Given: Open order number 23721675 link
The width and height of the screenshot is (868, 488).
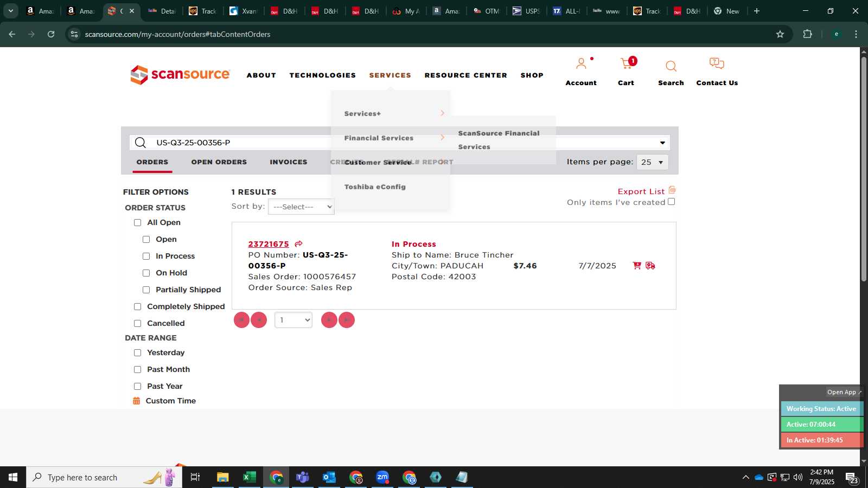Looking at the screenshot, I should tap(269, 244).
